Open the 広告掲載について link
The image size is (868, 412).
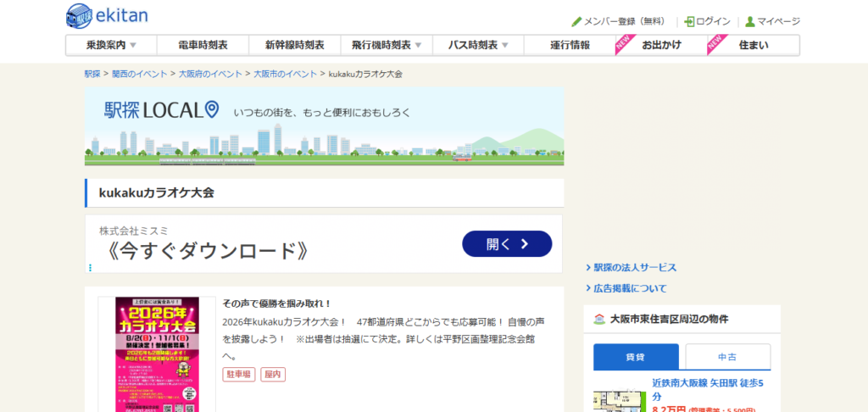coord(630,288)
